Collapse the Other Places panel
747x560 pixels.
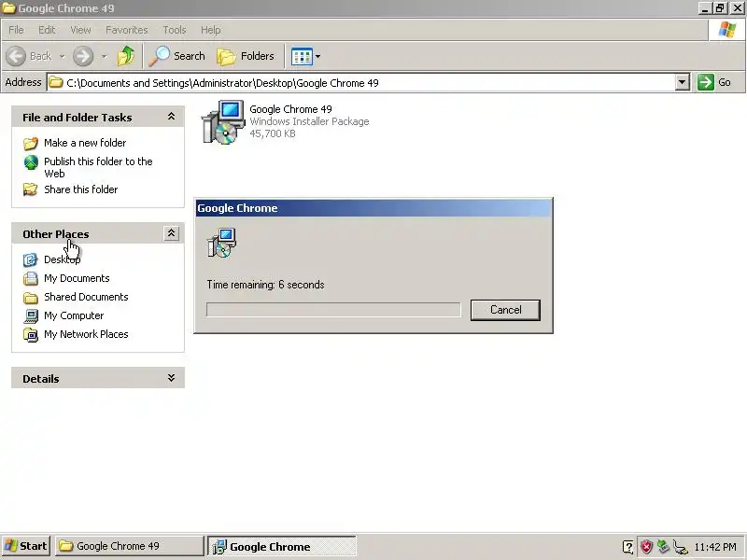172,233
